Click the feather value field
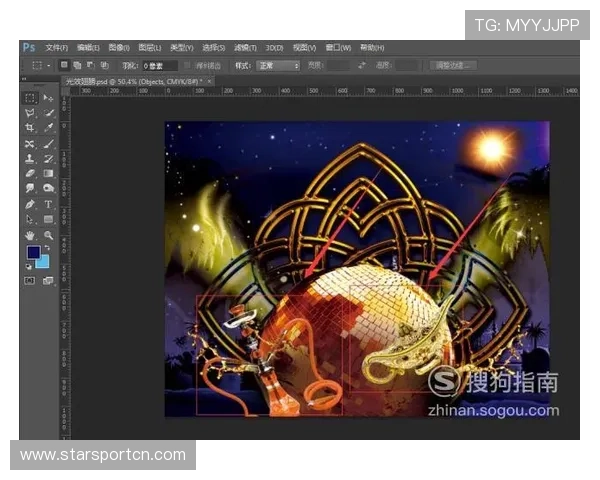600x480 pixels. pos(160,66)
